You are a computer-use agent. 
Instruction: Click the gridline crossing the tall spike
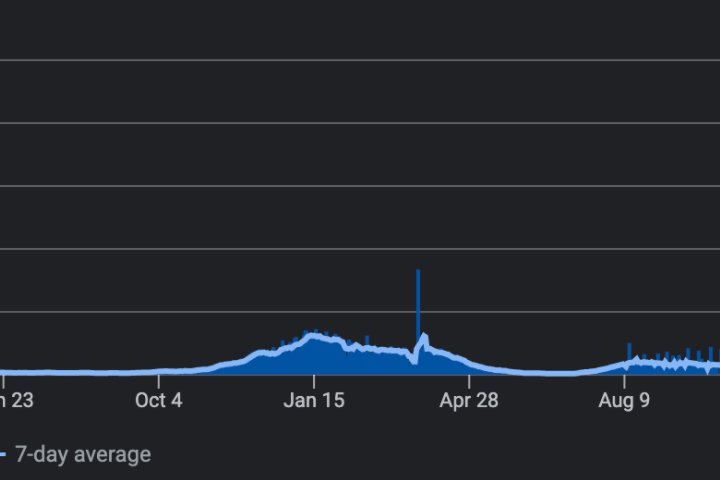pyautogui.click(x=360, y=311)
